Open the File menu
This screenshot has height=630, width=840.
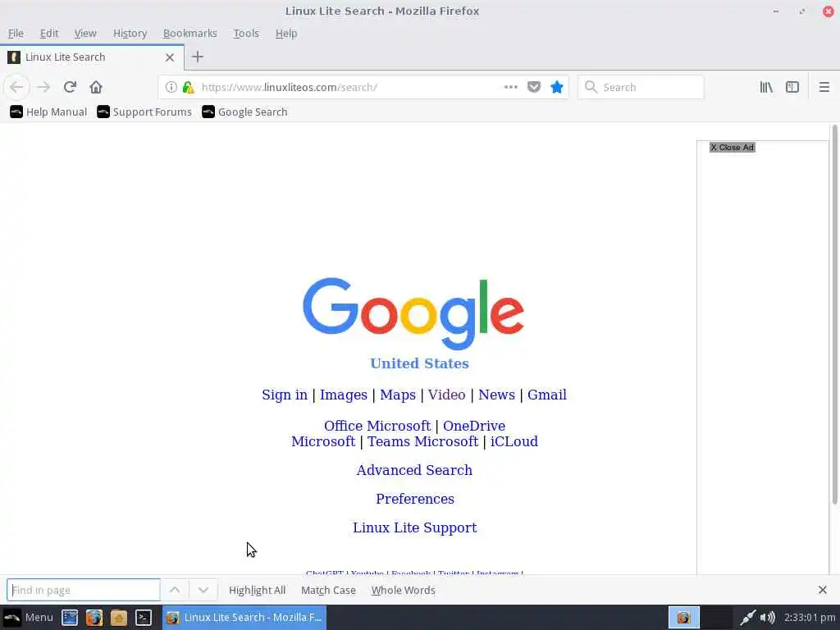click(x=16, y=33)
